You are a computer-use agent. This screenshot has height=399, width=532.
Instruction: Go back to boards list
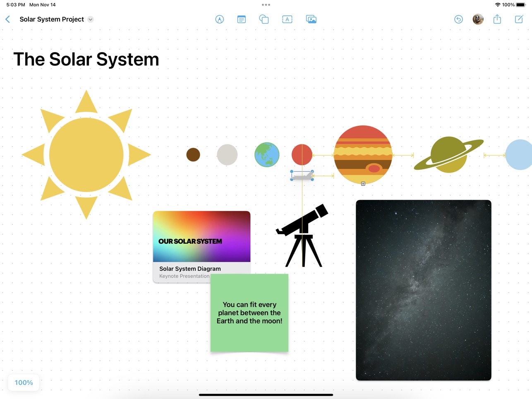(x=8, y=19)
